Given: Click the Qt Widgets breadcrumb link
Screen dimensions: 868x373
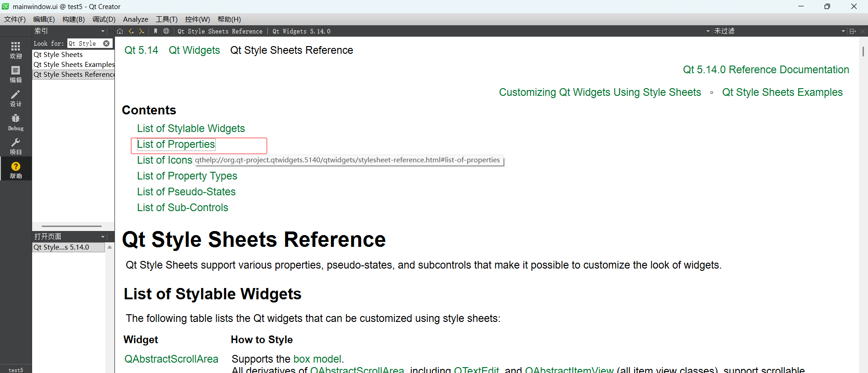Looking at the screenshot, I should click(194, 50).
